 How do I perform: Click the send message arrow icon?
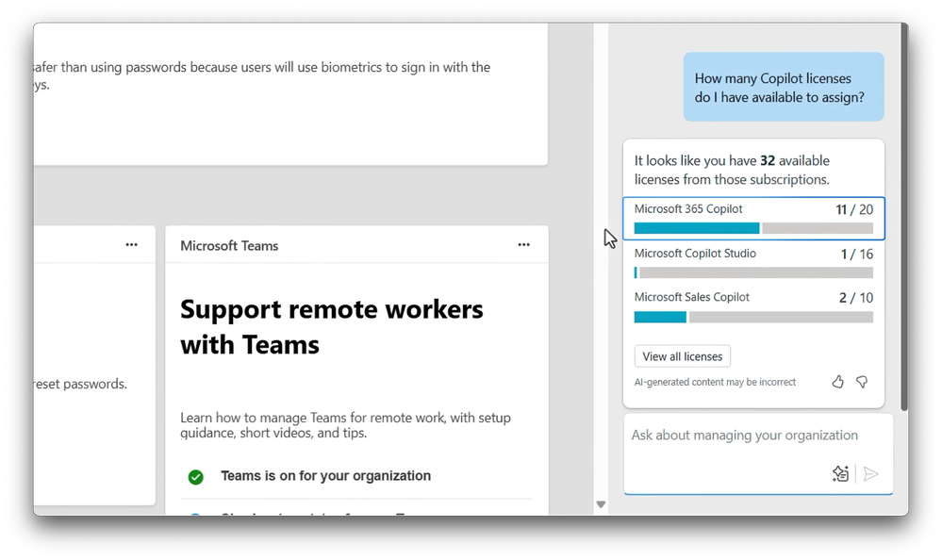870,473
